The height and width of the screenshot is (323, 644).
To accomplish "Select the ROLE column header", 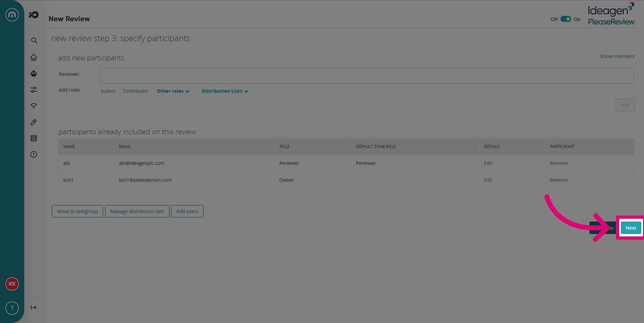I will (285, 147).
